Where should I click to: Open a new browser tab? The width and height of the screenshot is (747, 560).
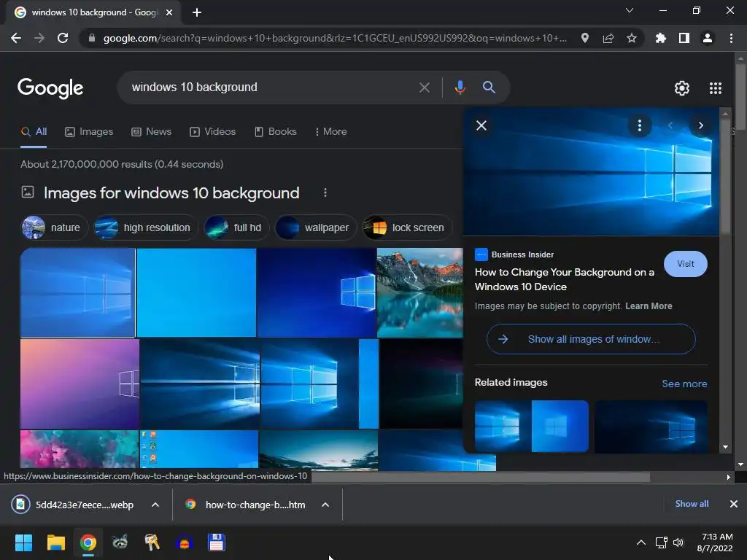pos(197,12)
